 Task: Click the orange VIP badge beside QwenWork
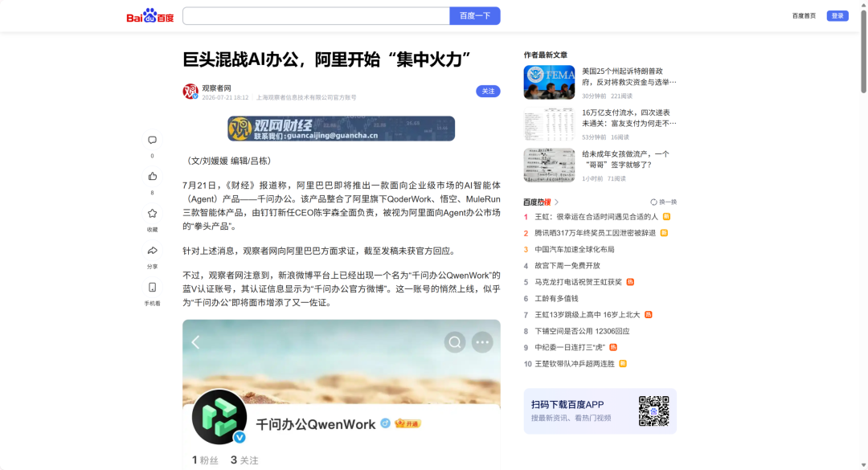click(407, 423)
